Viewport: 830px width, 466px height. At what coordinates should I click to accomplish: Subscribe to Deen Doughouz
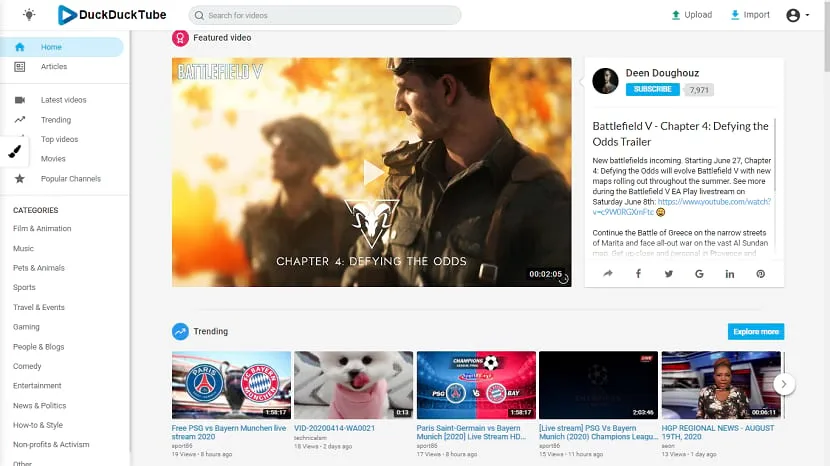coord(652,89)
